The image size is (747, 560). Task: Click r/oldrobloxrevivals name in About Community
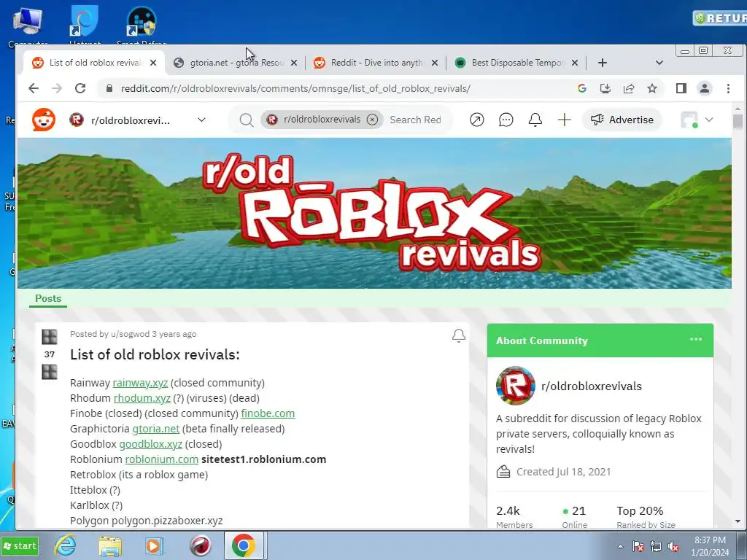pos(591,386)
